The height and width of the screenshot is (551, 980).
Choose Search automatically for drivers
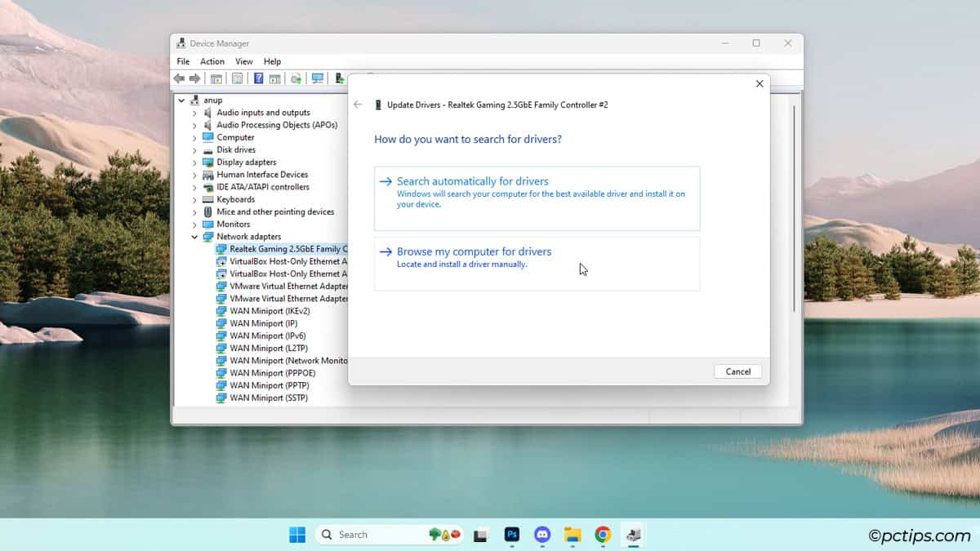537,198
